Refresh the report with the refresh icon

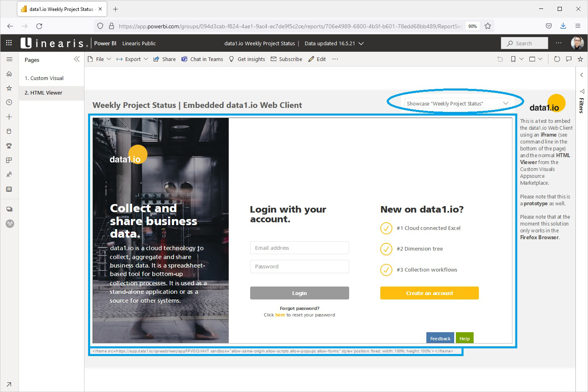pyautogui.click(x=557, y=59)
